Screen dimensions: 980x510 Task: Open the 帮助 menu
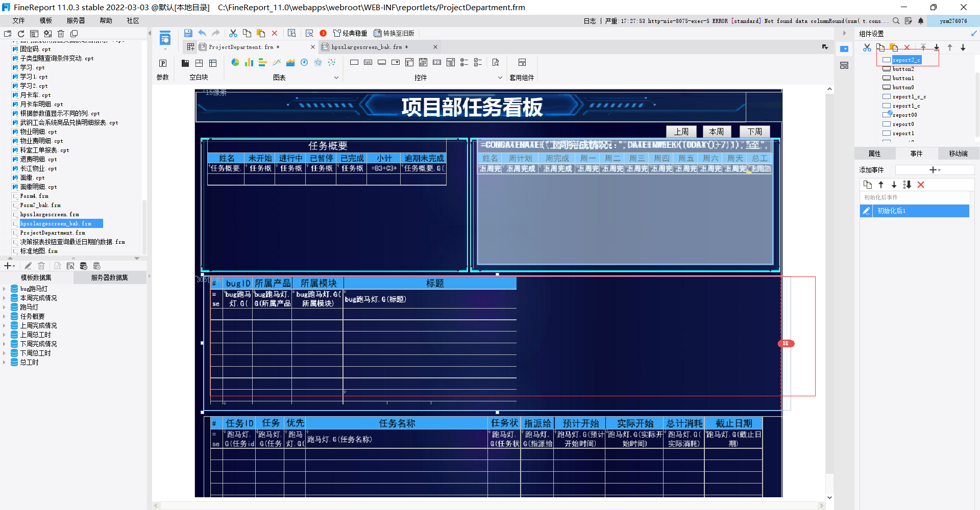point(106,20)
